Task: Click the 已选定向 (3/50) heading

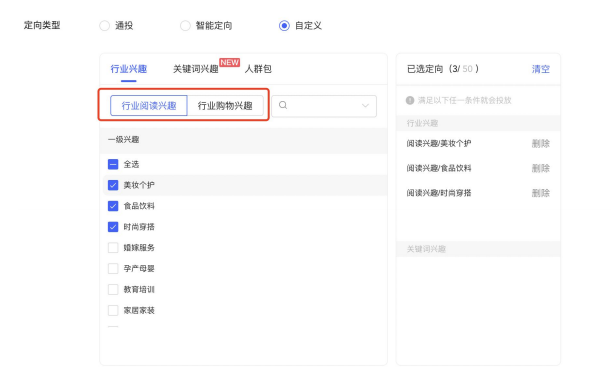Action: click(443, 69)
